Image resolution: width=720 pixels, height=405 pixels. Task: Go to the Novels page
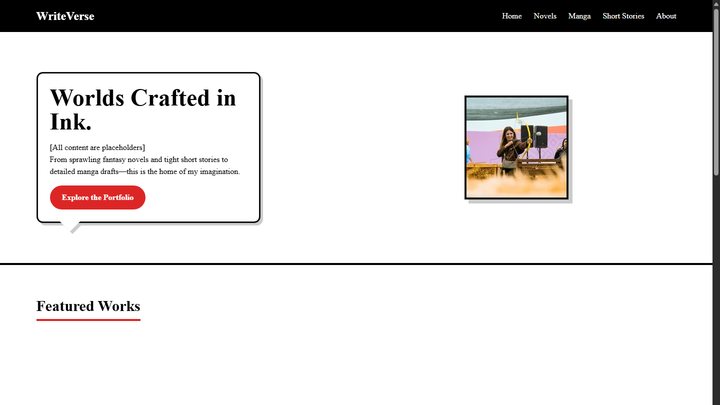[x=545, y=16]
